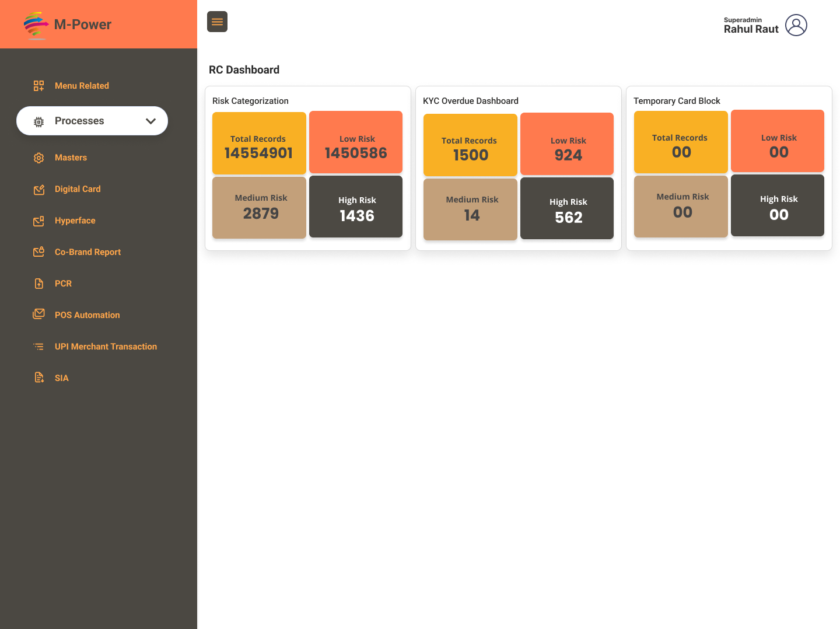Click the Rahul Raut username text

[751, 29]
